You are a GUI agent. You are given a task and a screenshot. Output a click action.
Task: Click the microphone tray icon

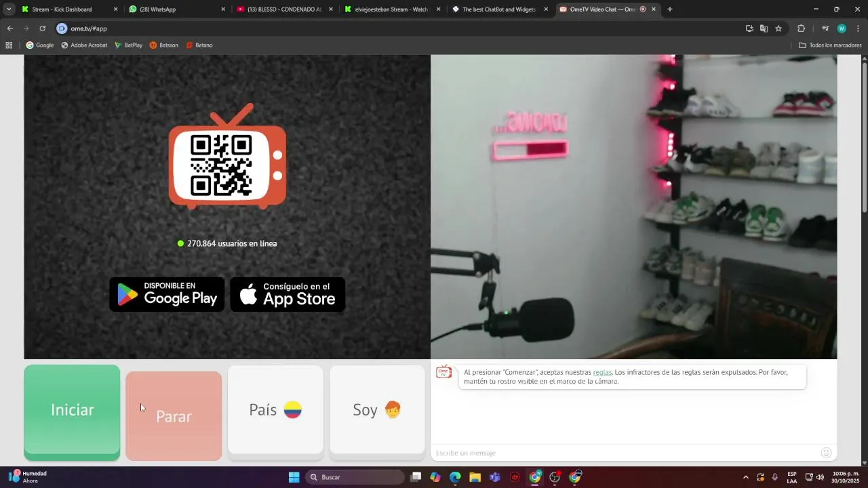click(x=775, y=477)
